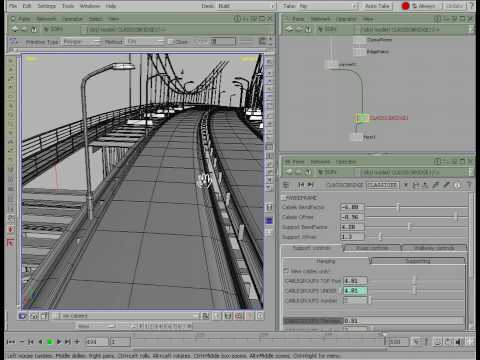Image resolution: width=480 pixels, height=360 pixels.
Task: Open the Tools menu
Action: 68,6
